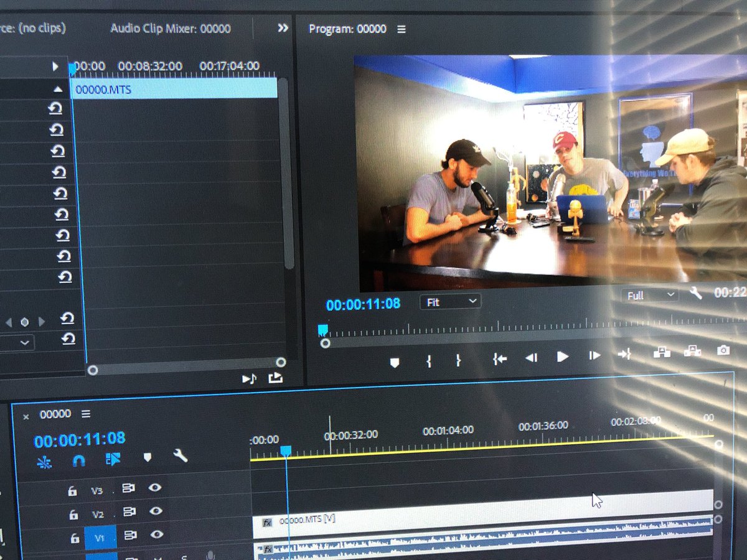Select the 00000 sequence tab
The image size is (747, 560).
point(55,414)
